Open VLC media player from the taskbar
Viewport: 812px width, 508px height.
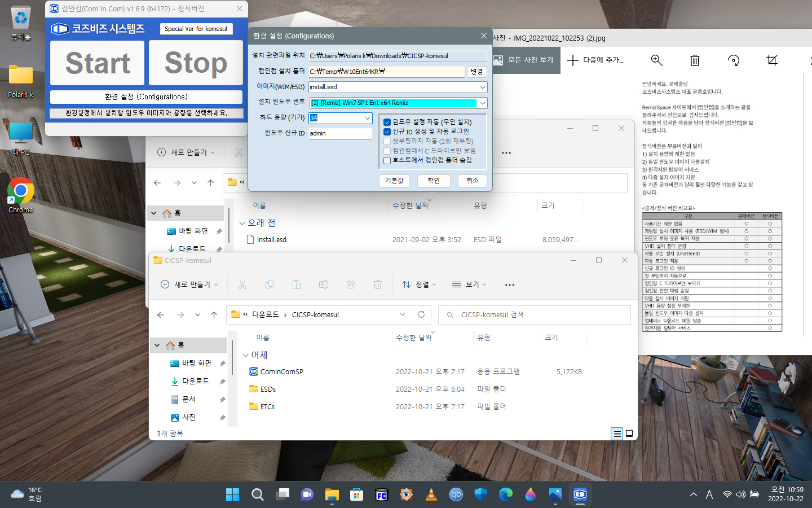pyautogui.click(x=431, y=494)
